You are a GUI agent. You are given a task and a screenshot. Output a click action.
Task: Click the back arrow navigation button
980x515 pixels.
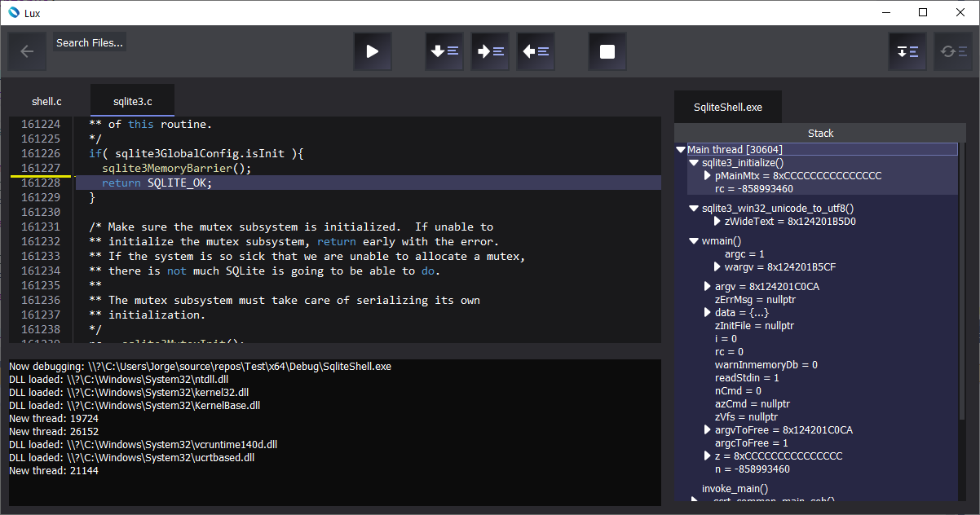[x=27, y=51]
